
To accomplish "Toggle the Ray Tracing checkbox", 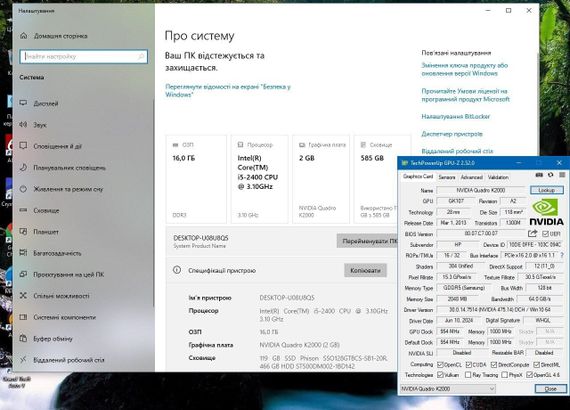I will [468, 375].
